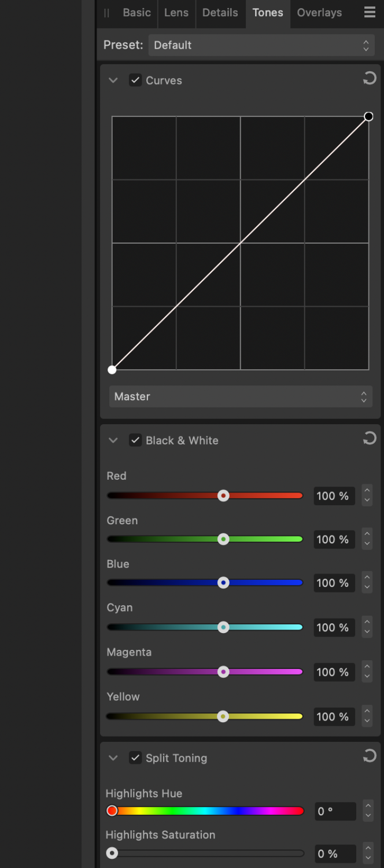Click the split-view compare icon beside Basic
Screen dimensions: 384x868
click(x=106, y=13)
